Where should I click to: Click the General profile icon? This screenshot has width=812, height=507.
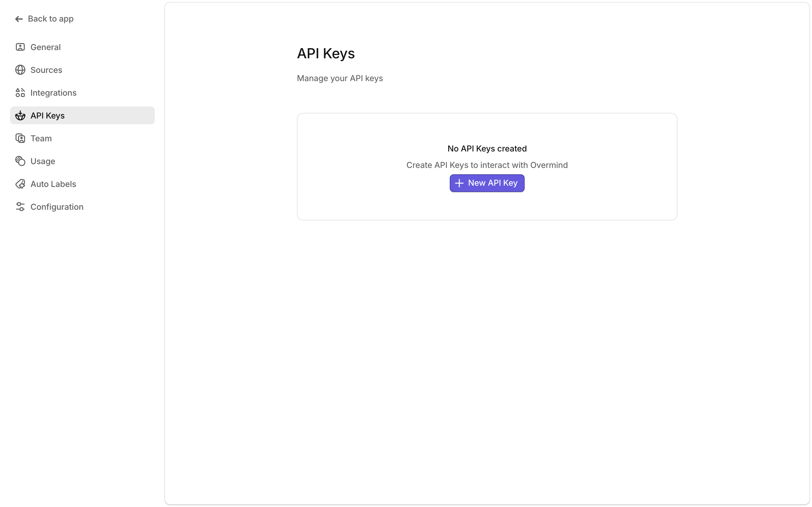(x=20, y=47)
